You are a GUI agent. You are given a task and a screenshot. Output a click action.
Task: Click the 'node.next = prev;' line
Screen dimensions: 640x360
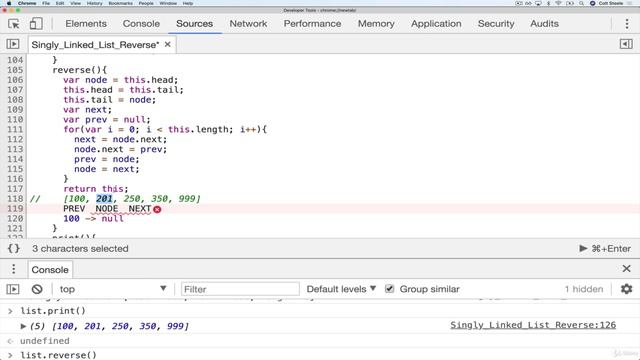[x=121, y=149]
